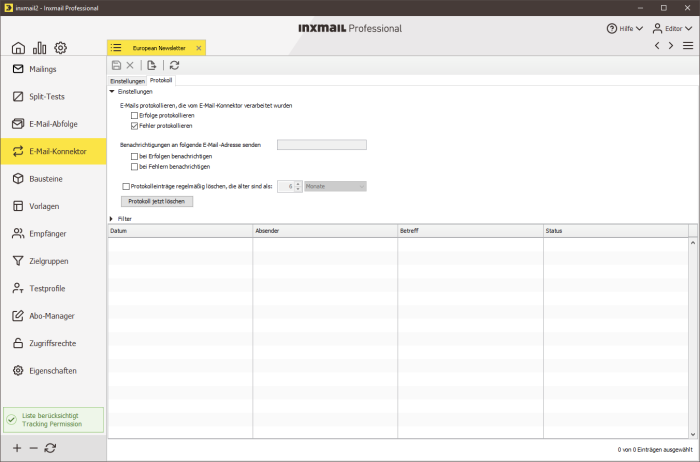The image size is (700, 462).
Task: Switch to the Protokoll tab
Action: coord(161,80)
